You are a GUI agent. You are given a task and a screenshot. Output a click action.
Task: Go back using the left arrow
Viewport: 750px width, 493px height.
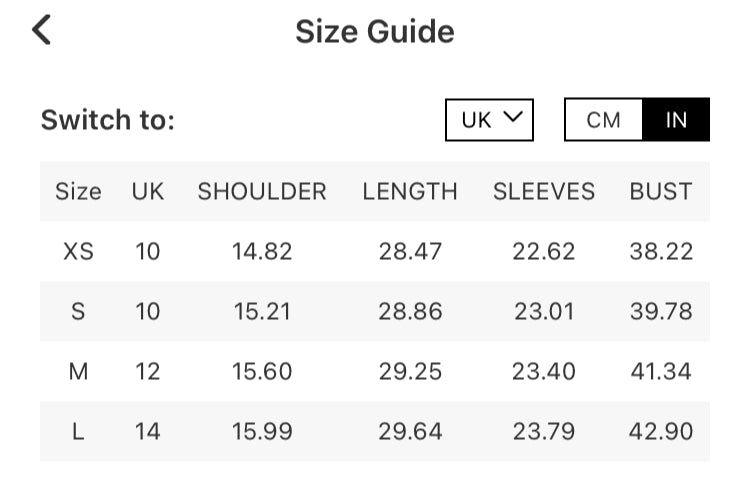(41, 30)
